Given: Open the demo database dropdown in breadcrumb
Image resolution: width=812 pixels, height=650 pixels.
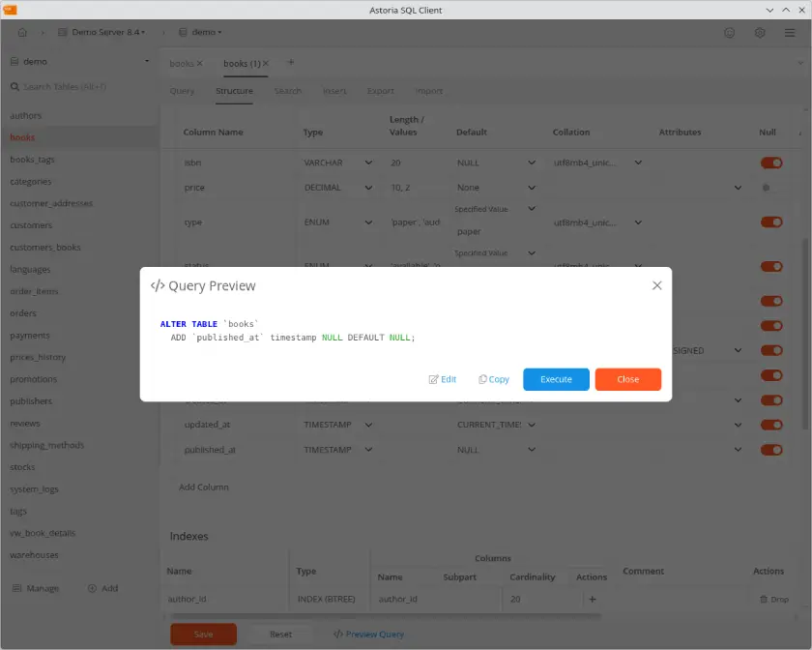Looking at the screenshot, I should pyautogui.click(x=200, y=32).
